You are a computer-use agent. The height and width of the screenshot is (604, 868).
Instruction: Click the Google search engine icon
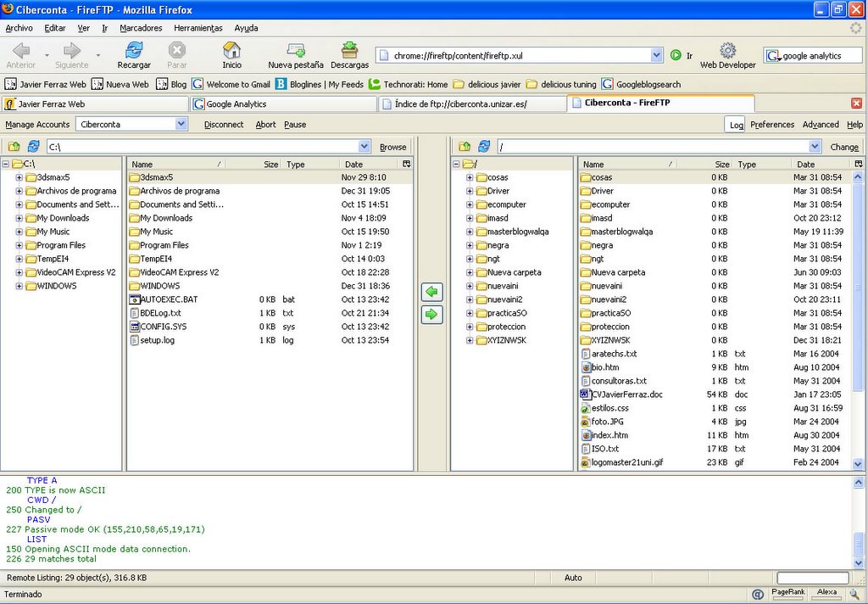coord(772,55)
